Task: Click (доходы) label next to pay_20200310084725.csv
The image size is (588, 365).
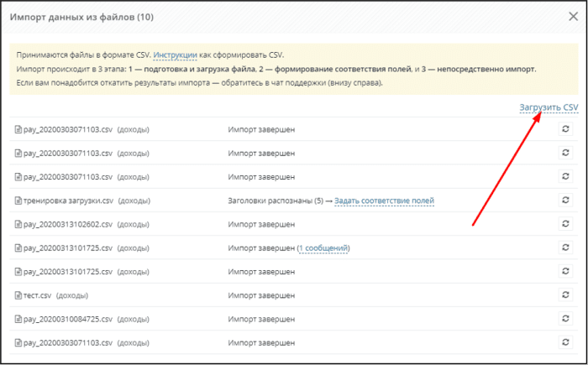Action: [x=133, y=320]
